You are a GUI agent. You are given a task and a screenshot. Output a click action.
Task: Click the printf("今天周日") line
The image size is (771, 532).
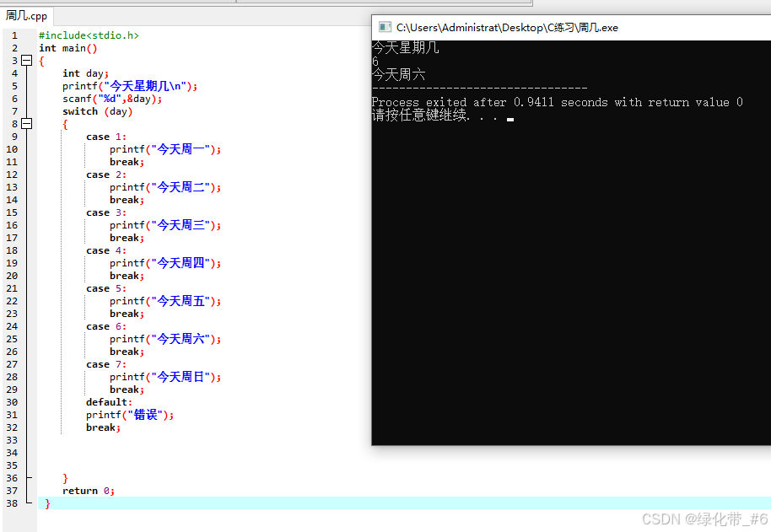click(x=165, y=377)
